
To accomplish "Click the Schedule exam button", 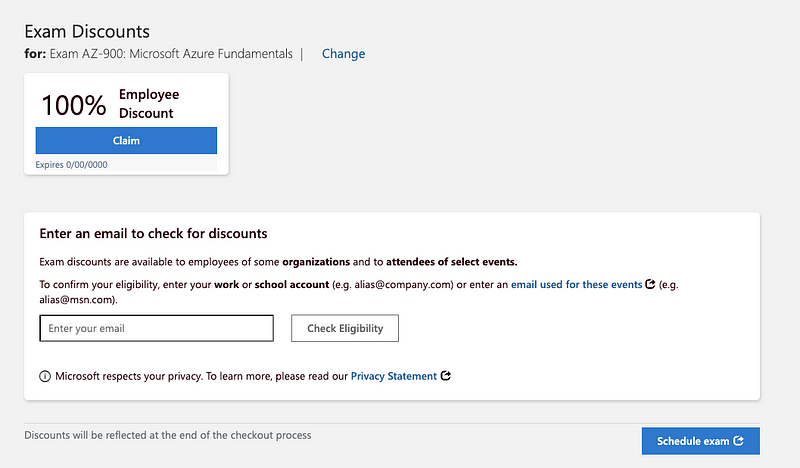I will pyautogui.click(x=701, y=441).
